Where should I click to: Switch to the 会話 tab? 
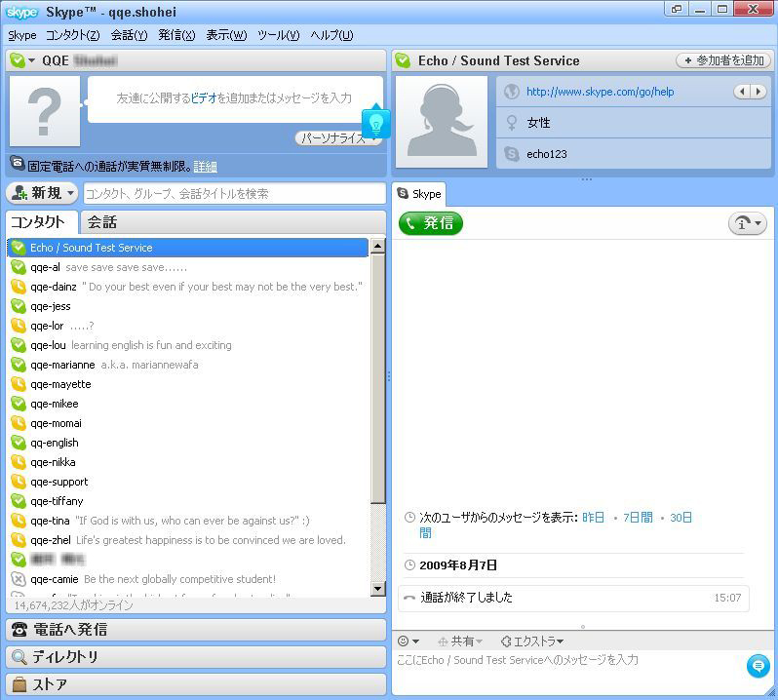(x=101, y=221)
